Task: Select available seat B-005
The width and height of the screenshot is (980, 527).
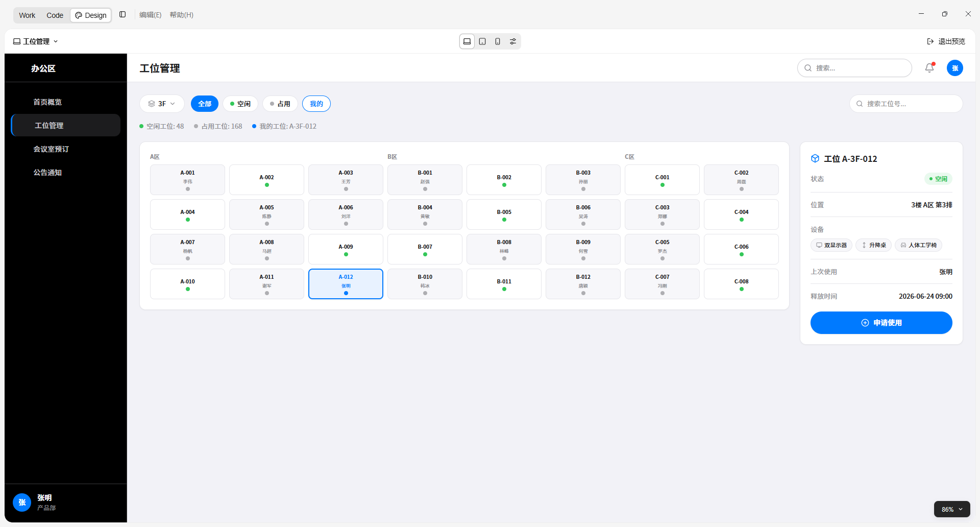Action: coord(504,214)
